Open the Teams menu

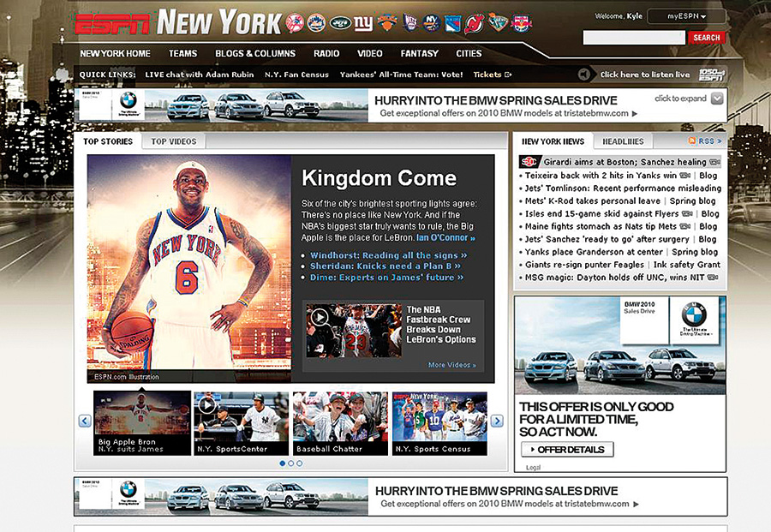[183, 54]
